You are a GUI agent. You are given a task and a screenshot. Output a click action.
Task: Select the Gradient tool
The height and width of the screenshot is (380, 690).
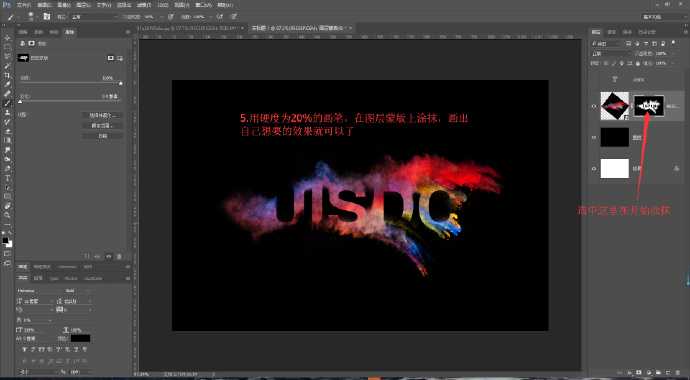[7, 141]
